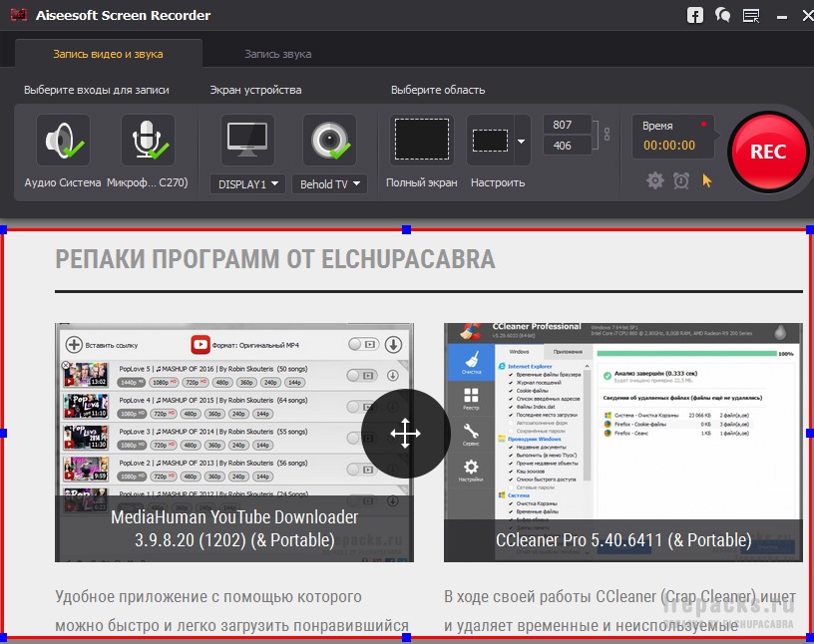The image size is (814, 644).
Task: Toggle the webcam recording source
Action: coord(329,141)
